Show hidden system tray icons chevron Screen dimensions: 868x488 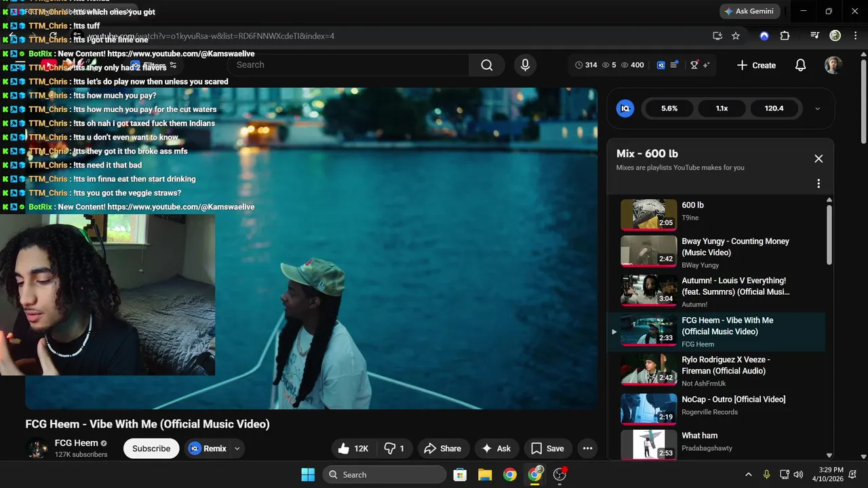pyautogui.click(x=749, y=474)
